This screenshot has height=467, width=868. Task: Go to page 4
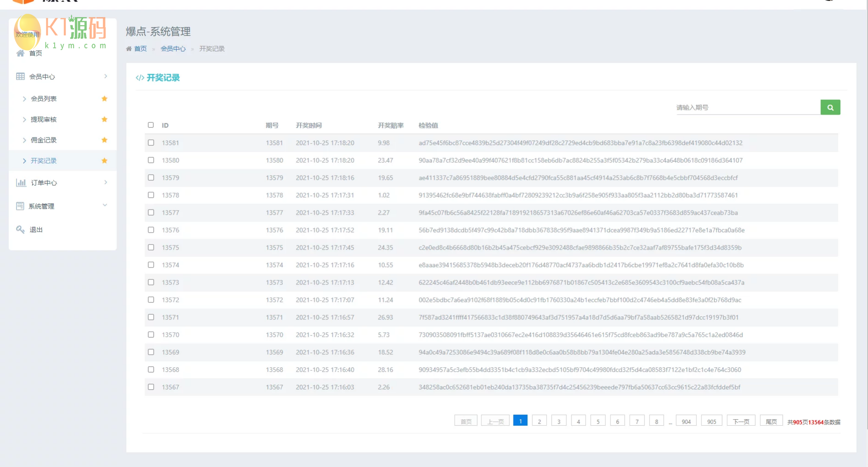(578, 421)
